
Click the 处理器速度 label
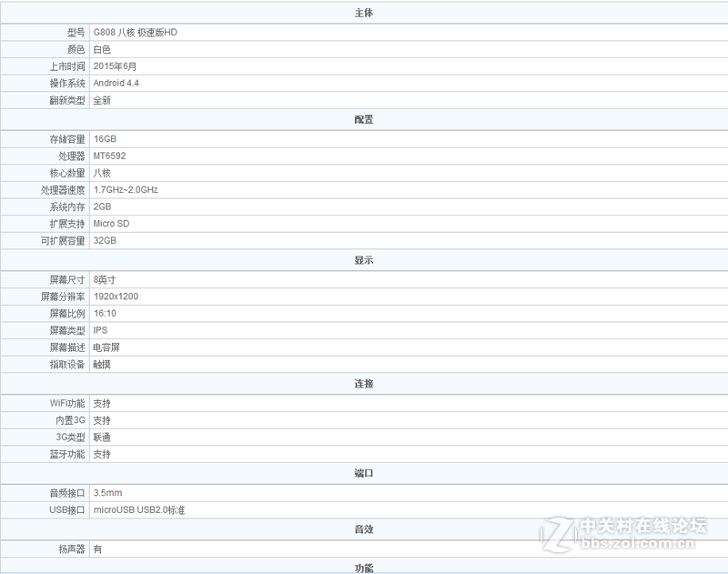pos(63,190)
